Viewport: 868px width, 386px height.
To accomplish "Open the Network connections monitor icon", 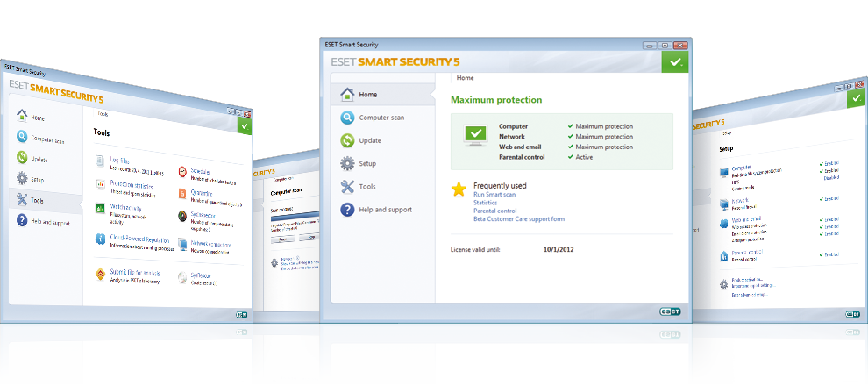I will point(182,244).
